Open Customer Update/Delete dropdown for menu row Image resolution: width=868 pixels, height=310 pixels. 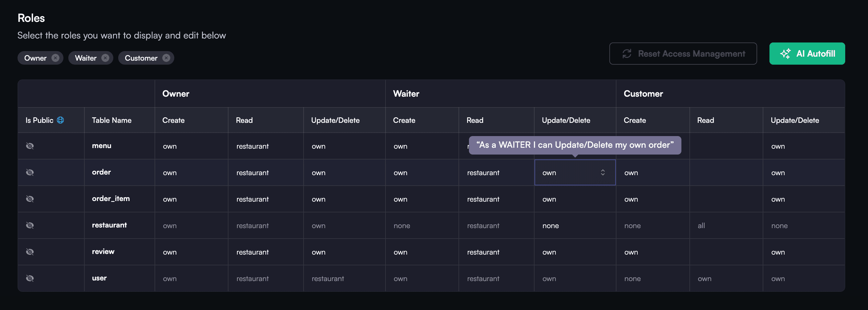point(804,146)
